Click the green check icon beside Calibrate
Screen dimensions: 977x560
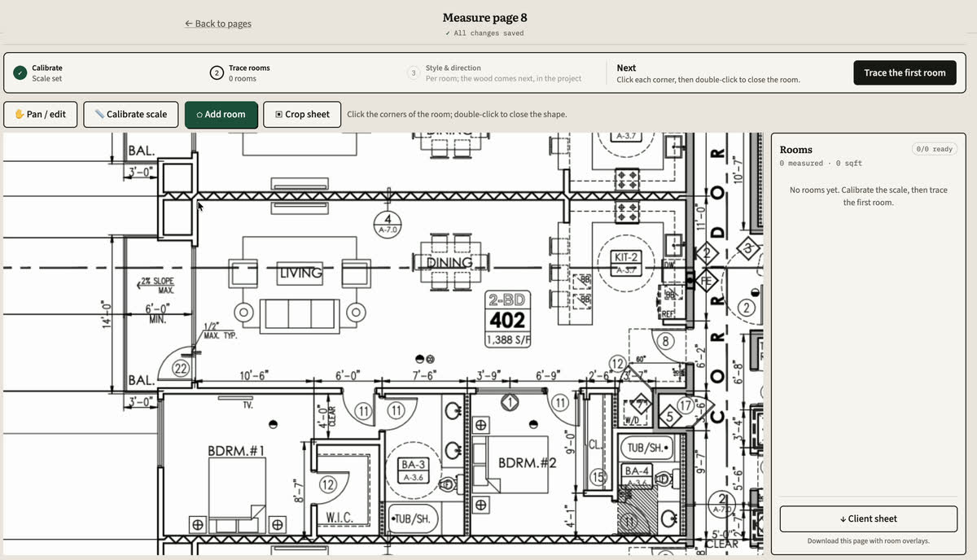20,73
